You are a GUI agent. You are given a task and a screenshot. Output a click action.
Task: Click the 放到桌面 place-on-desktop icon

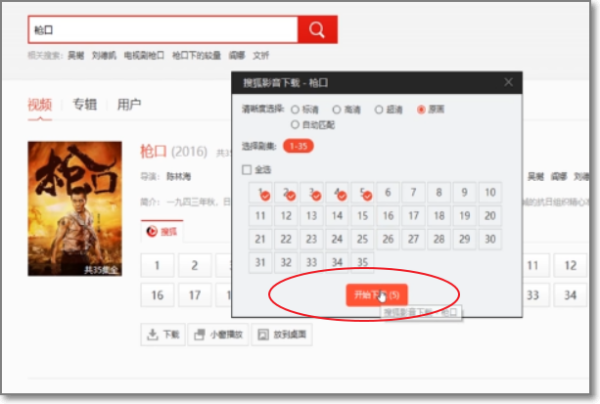pos(263,334)
